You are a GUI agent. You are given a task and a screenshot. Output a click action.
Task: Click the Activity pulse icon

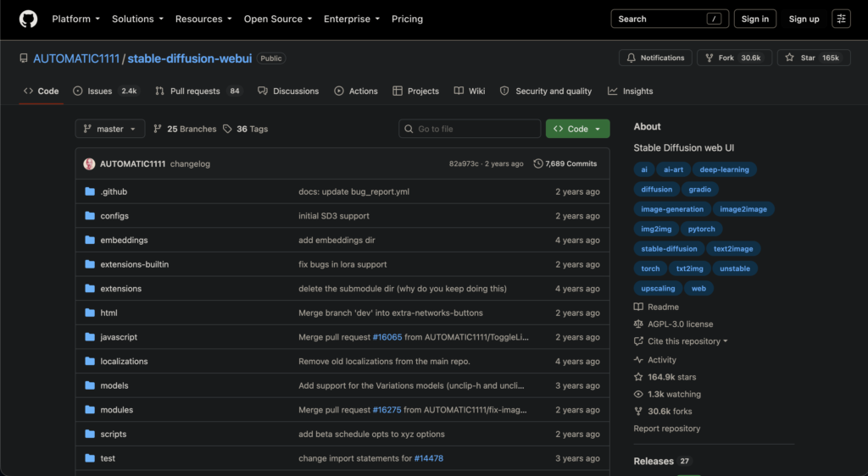pyautogui.click(x=638, y=360)
